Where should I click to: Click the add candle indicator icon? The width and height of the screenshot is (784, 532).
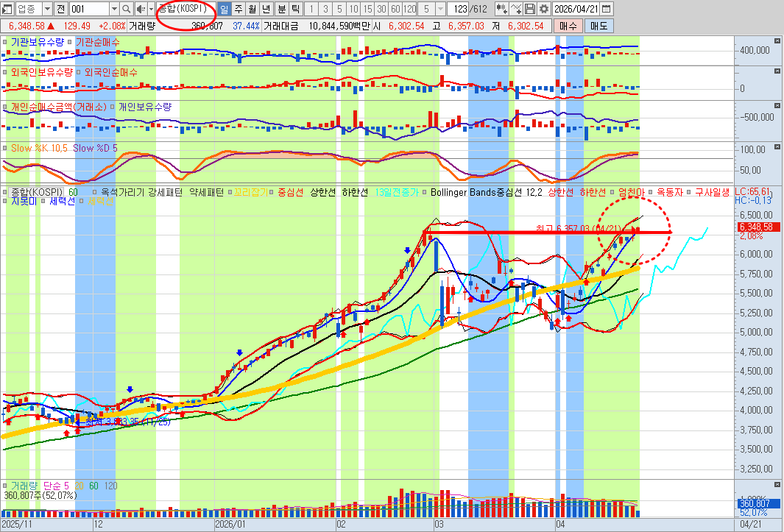pyautogui.click(x=501, y=9)
